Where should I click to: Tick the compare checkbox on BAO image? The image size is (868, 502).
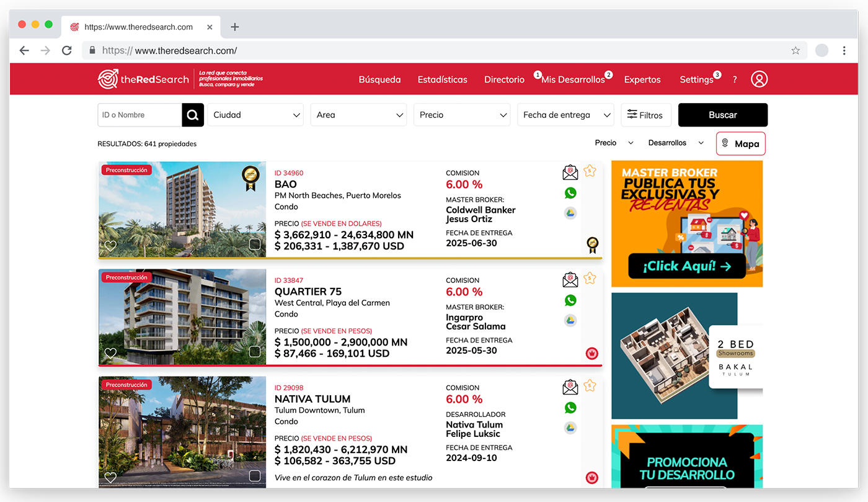click(x=255, y=244)
